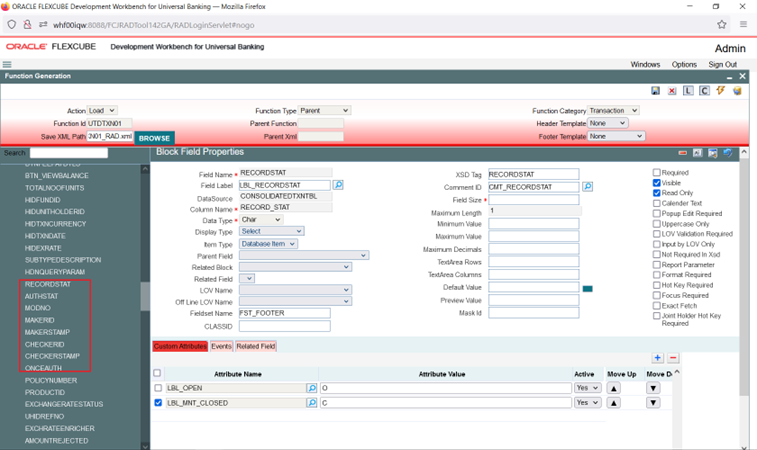Image resolution: width=757 pixels, height=450 pixels.
Task: Open the Footer Template dropdown
Action: 616,136
